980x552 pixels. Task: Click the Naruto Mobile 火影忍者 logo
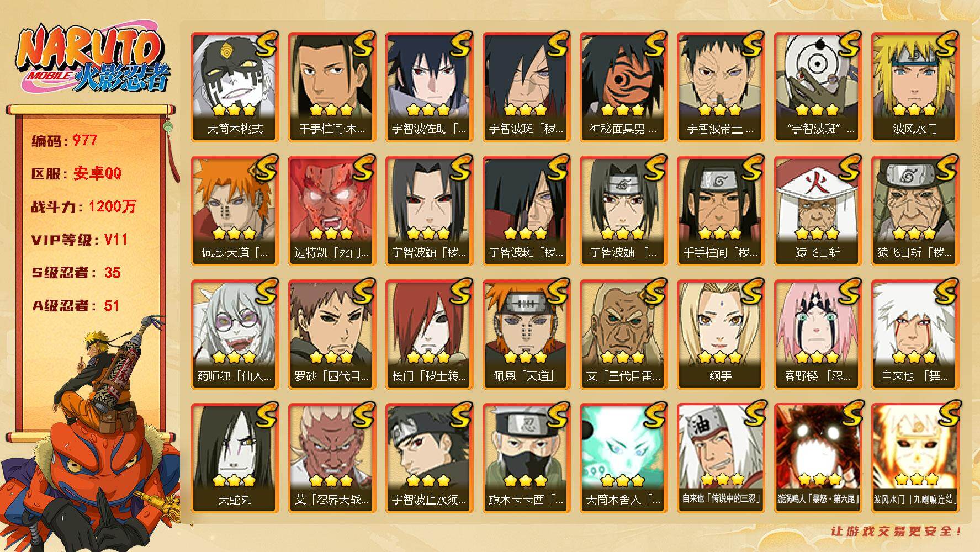click(x=93, y=60)
